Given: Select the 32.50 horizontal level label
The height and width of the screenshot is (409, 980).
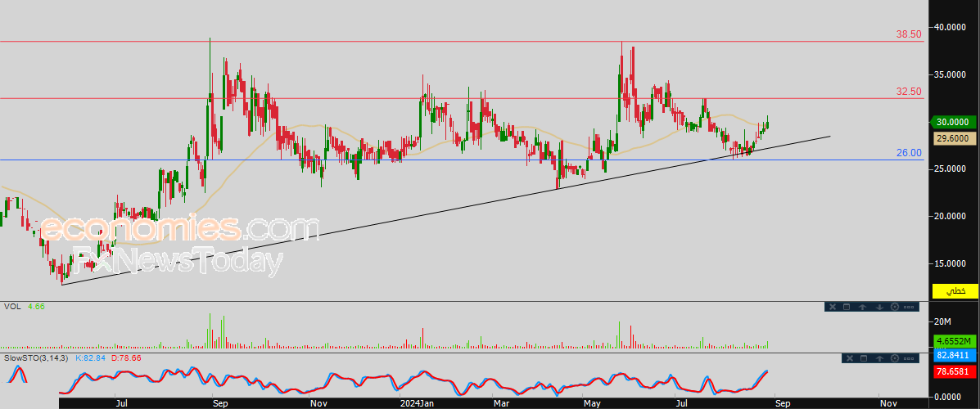Looking at the screenshot, I should point(909,92).
